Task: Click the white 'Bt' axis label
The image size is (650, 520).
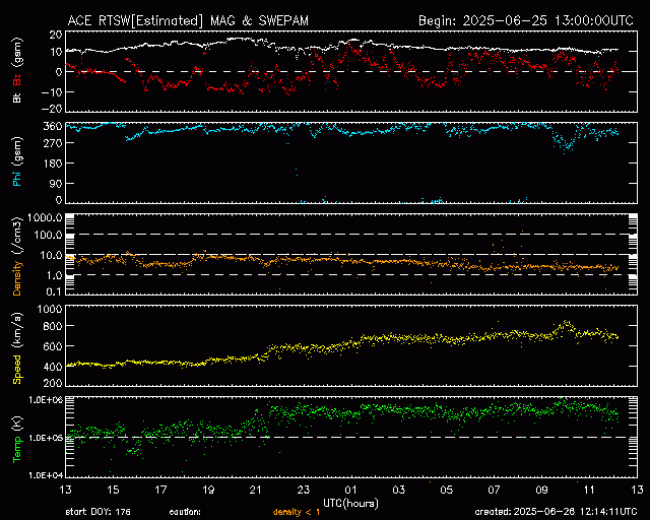Action: click(17, 97)
